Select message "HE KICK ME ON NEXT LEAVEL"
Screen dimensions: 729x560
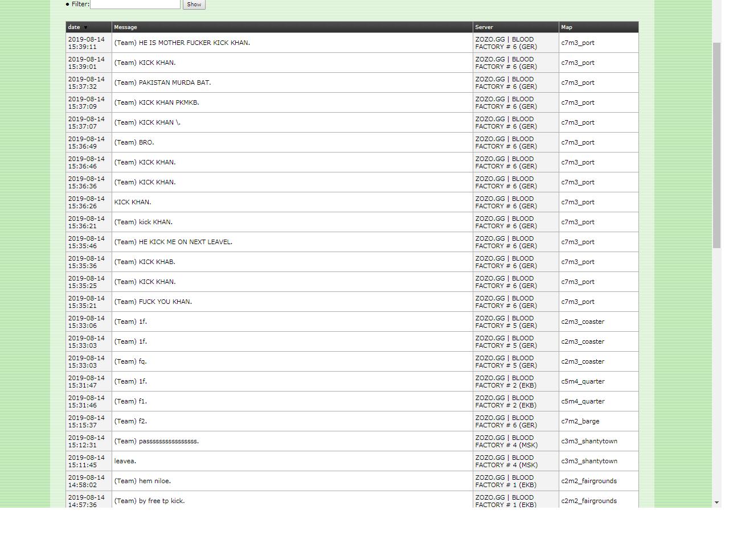(173, 242)
